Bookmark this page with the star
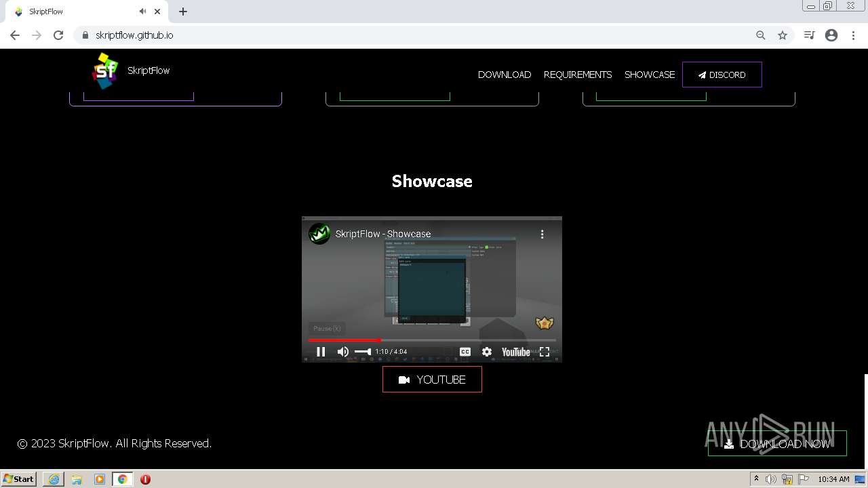Screen dimensions: 868x488 tap(783, 35)
